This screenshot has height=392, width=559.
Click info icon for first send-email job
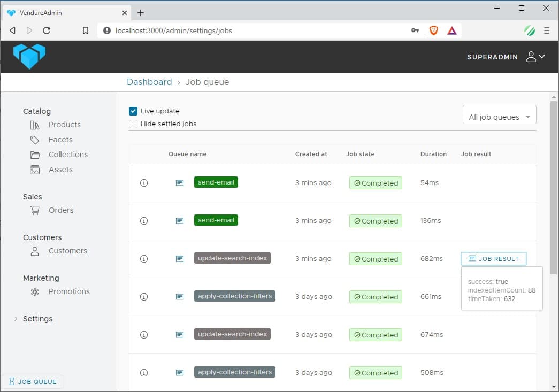pos(143,183)
